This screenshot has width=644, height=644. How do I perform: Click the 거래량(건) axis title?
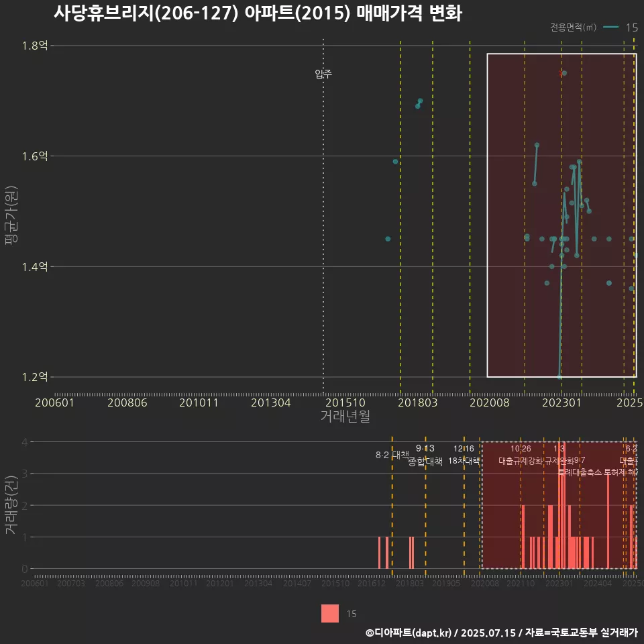point(11,505)
